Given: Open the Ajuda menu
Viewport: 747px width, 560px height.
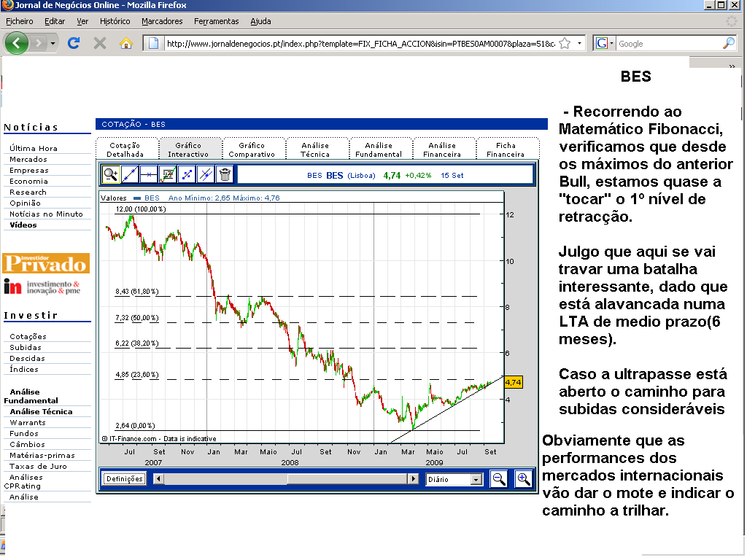Looking at the screenshot, I should [x=260, y=21].
